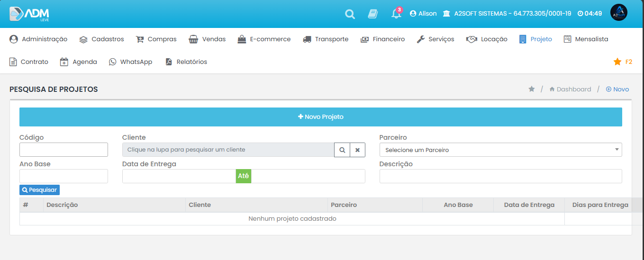Open the Transporte menu
Viewport: 644px width, 260px height.
click(x=326, y=39)
